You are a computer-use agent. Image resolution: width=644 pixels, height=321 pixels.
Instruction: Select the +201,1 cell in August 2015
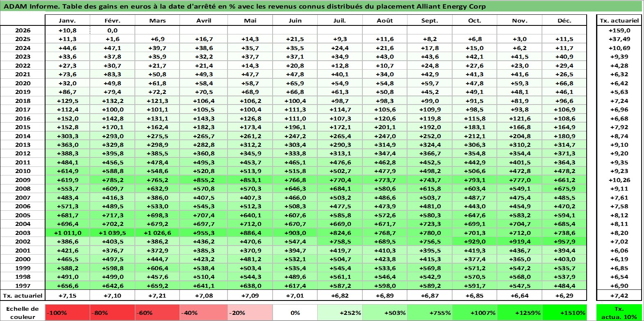click(x=385, y=127)
